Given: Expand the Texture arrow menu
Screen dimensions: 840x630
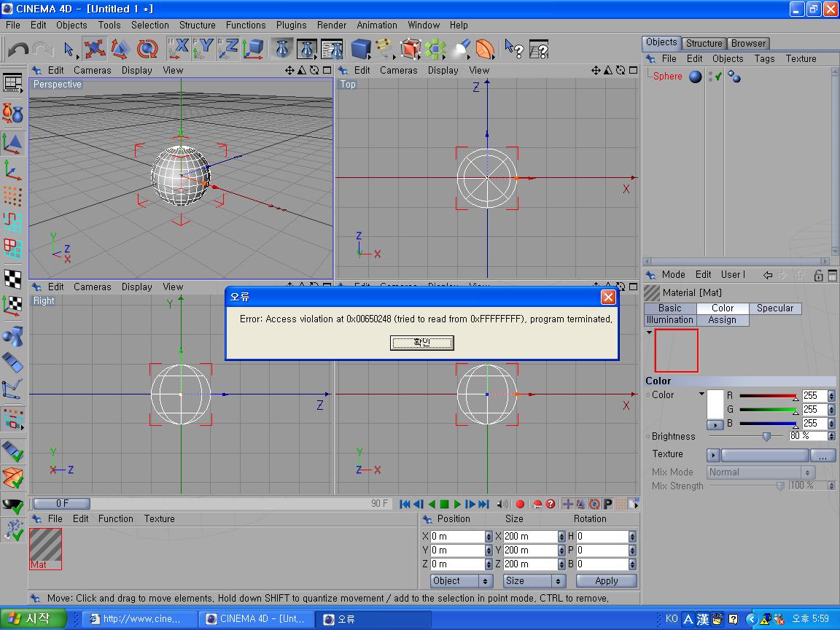Looking at the screenshot, I should (x=712, y=455).
